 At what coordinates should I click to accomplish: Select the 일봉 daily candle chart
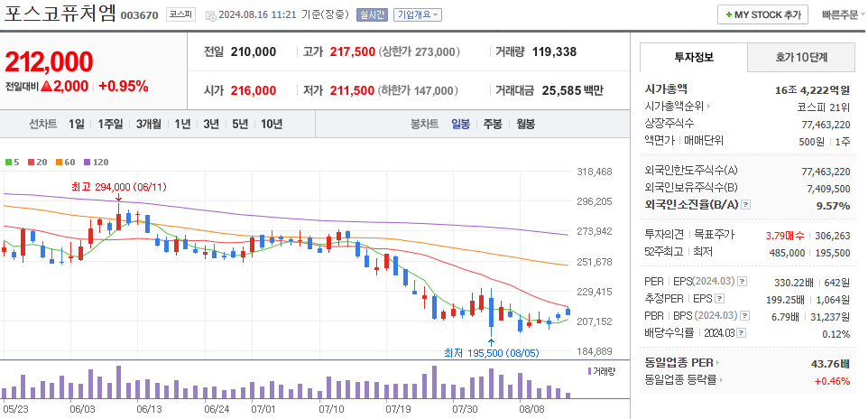coord(460,124)
